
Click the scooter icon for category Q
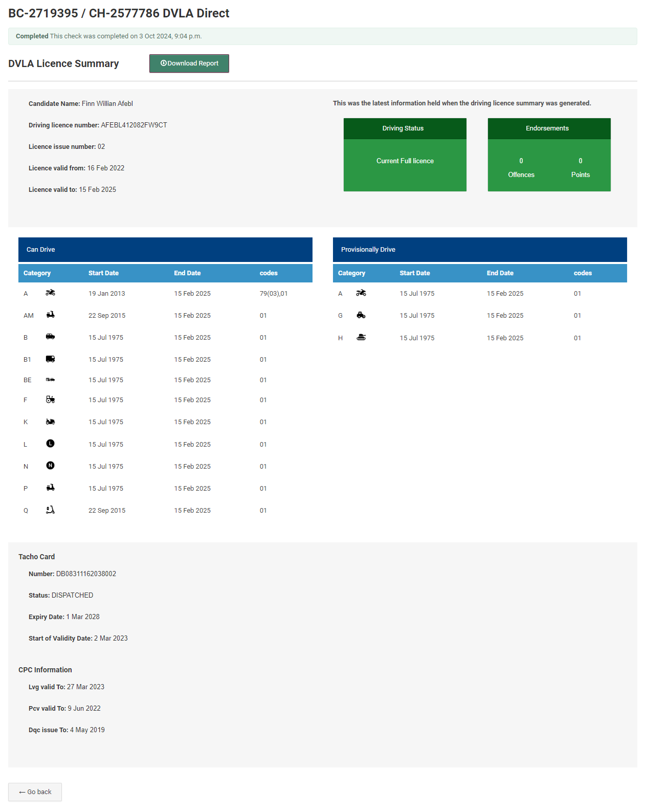coord(50,510)
